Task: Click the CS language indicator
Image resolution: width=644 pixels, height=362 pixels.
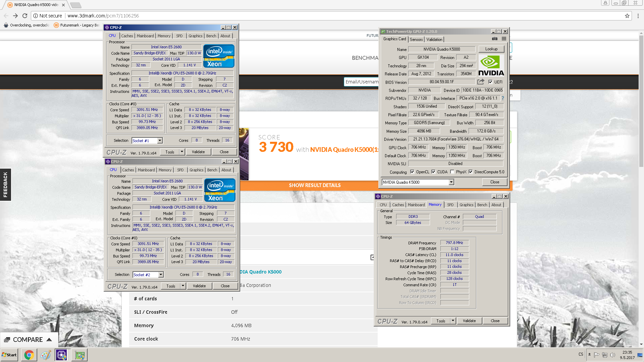Action: pos(581,354)
